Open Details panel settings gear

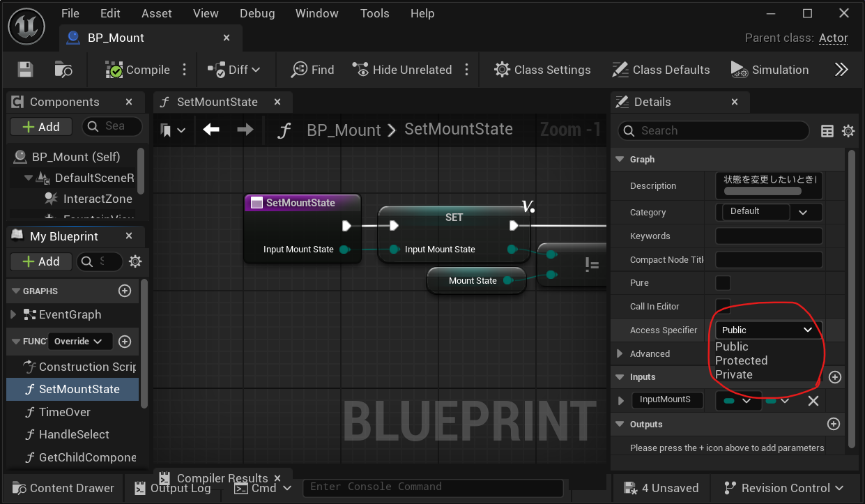[848, 131]
